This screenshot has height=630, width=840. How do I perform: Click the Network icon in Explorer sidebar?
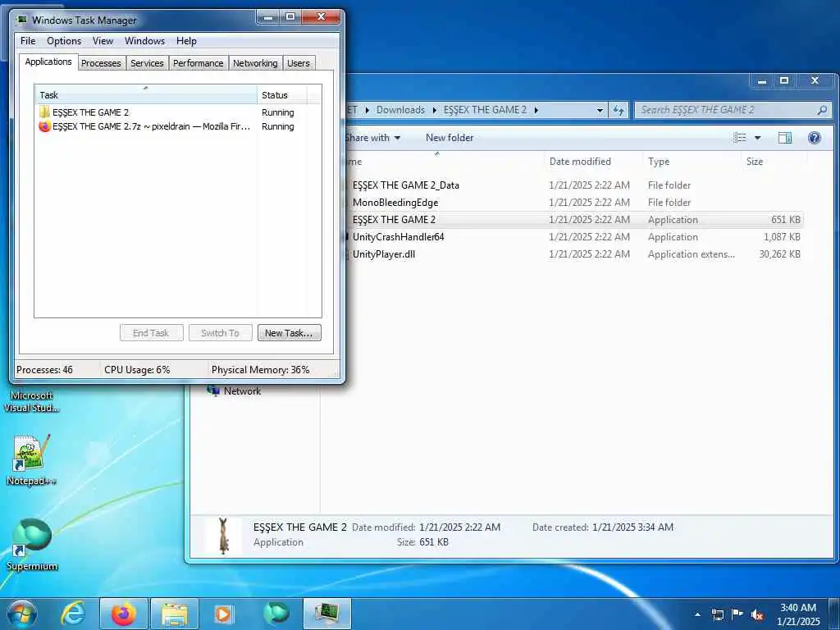214,390
